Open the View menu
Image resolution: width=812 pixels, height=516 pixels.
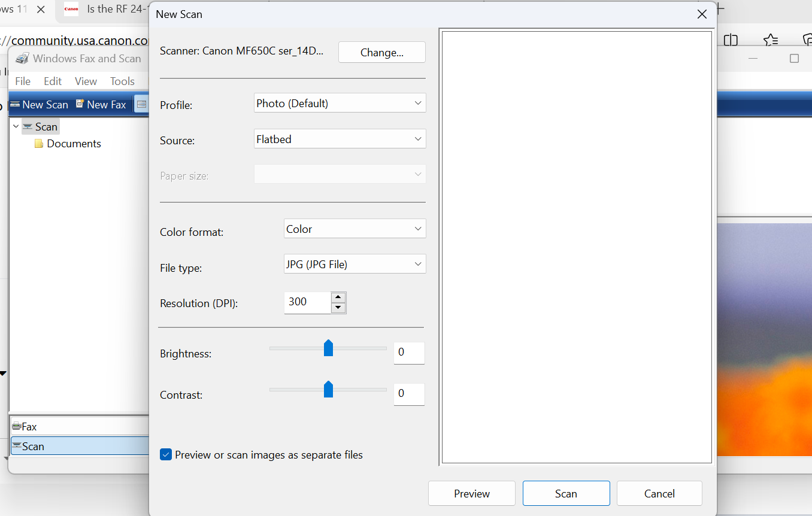86,81
